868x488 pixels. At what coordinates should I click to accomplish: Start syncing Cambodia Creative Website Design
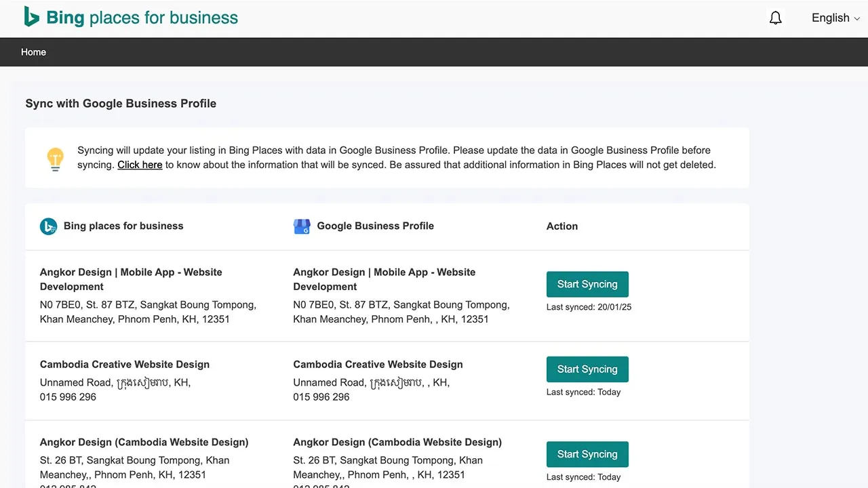[x=587, y=369]
